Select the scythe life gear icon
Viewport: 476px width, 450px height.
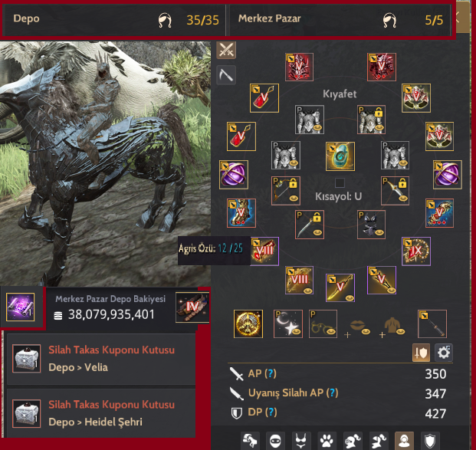[x=226, y=75]
